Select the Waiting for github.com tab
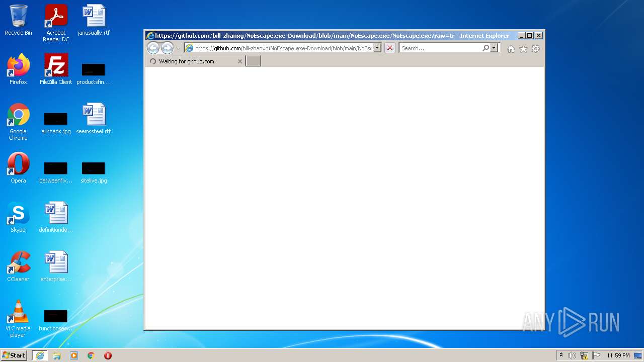Image resolution: width=644 pixels, height=362 pixels. pyautogui.click(x=196, y=61)
